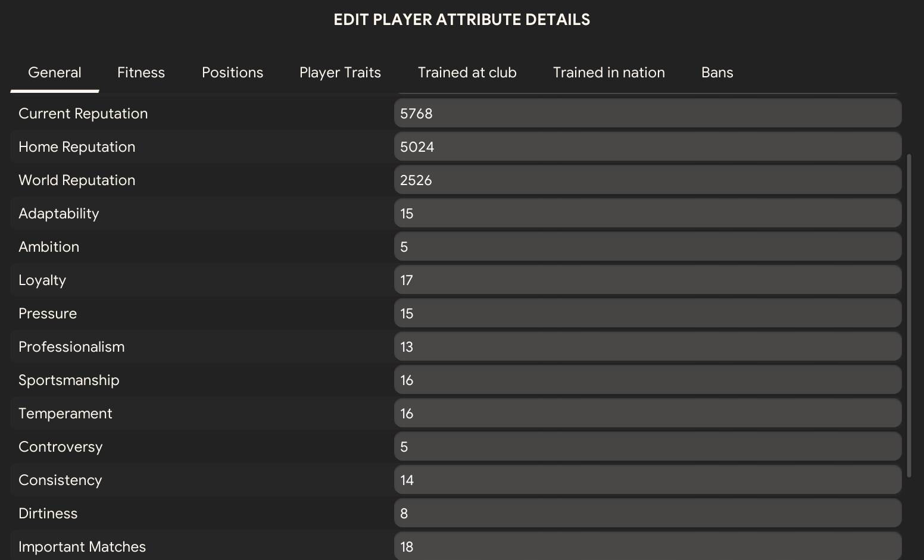Screen dimensions: 924x560
Task: Click the Adaptability value box
Action: point(647,214)
